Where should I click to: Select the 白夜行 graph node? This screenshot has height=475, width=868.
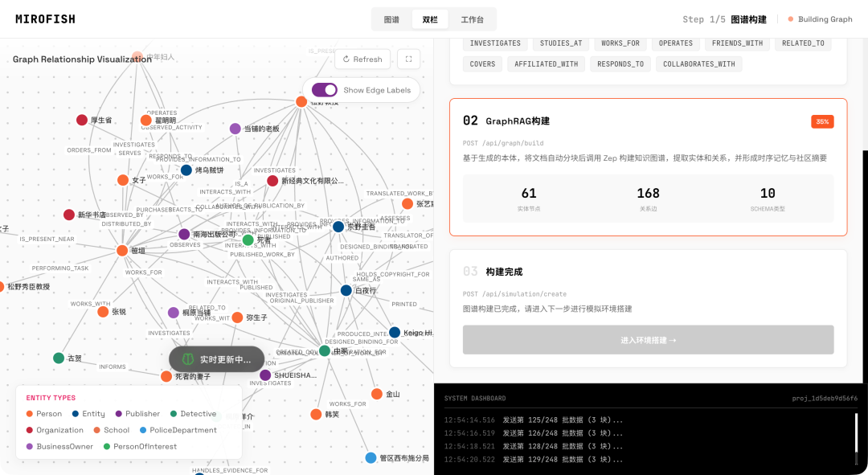pos(346,290)
